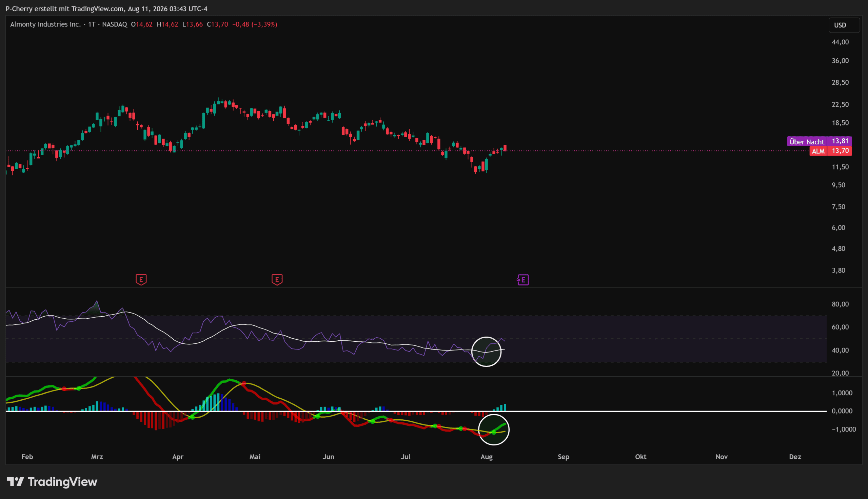Select the purple "Über Nacht" price label

click(x=807, y=142)
